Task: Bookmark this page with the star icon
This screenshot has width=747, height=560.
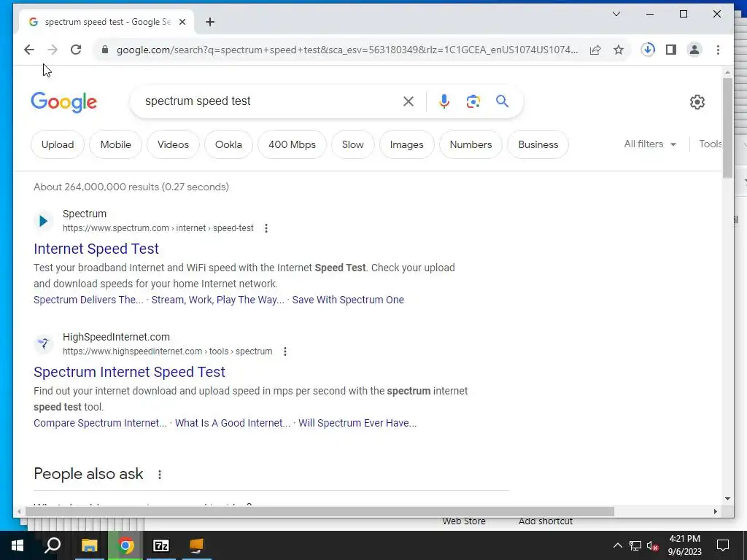Action: pyautogui.click(x=619, y=50)
